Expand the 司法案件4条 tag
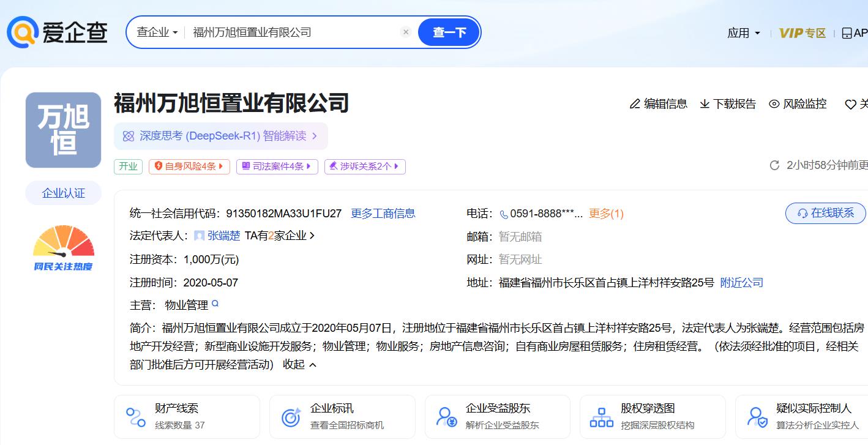The height and width of the screenshot is (445, 868). pyautogui.click(x=277, y=166)
